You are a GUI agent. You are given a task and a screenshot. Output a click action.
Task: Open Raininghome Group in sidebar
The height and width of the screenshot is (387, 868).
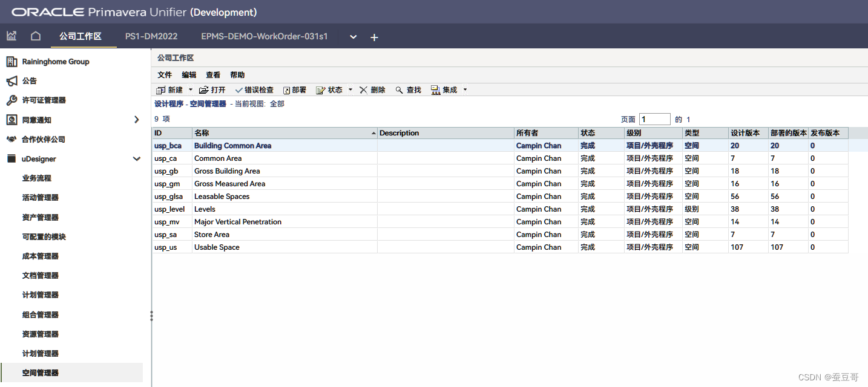pyautogui.click(x=56, y=62)
